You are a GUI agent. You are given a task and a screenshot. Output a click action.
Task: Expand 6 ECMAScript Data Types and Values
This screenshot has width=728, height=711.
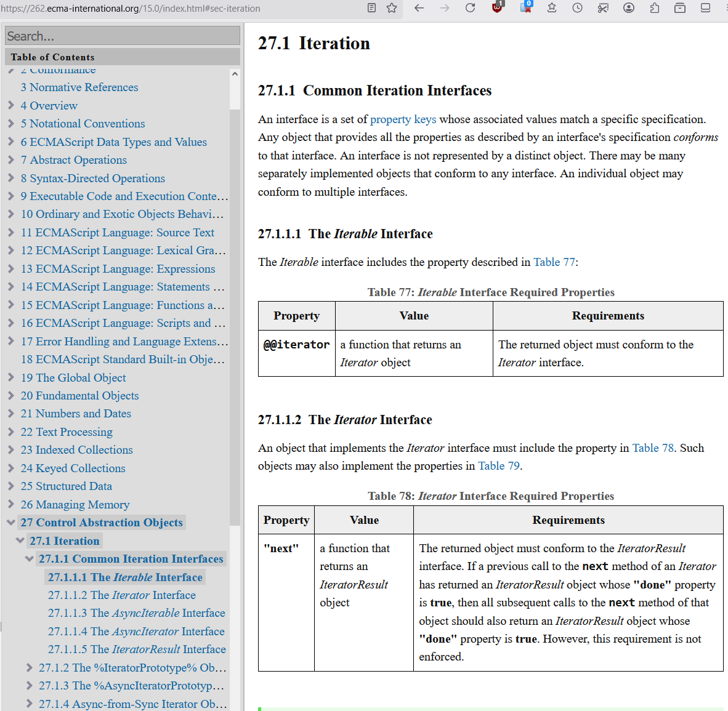pos(11,142)
